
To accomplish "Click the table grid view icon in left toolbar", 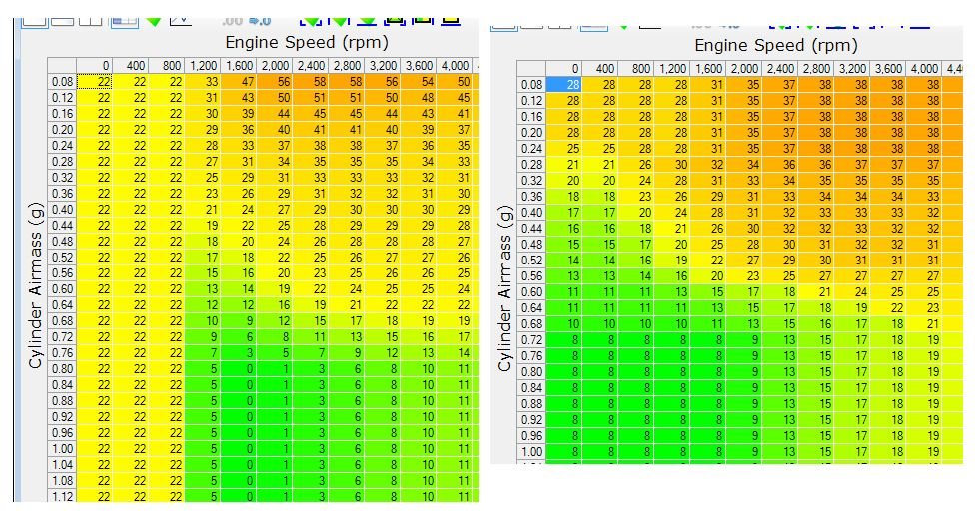I will point(125,22).
